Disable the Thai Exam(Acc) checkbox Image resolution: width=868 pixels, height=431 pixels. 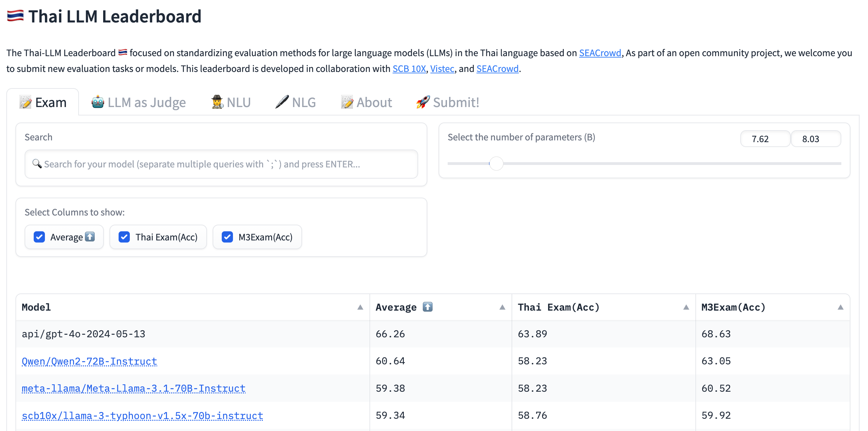pos(125,237)
